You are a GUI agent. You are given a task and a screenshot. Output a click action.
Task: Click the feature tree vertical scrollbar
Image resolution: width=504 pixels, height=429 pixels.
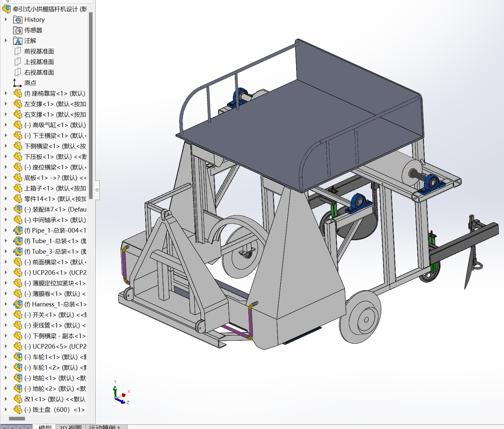pos(91,105)
